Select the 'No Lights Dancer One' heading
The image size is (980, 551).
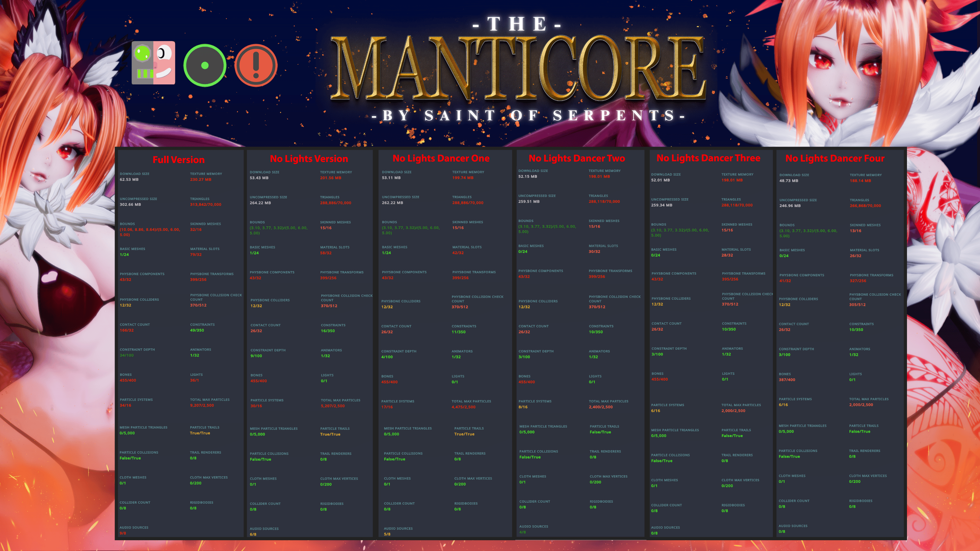[x=441, y=158]
